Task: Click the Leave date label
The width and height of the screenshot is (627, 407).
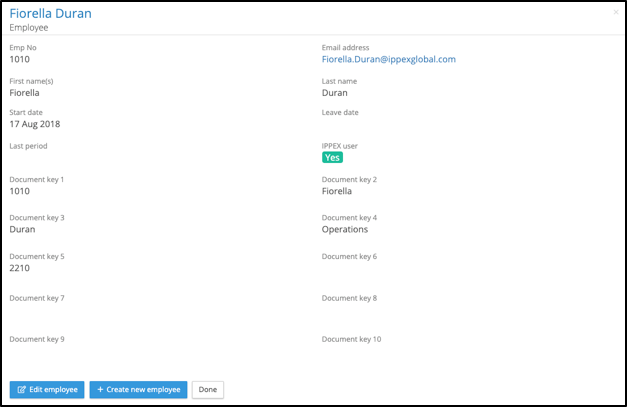Action: click(340, 113)
